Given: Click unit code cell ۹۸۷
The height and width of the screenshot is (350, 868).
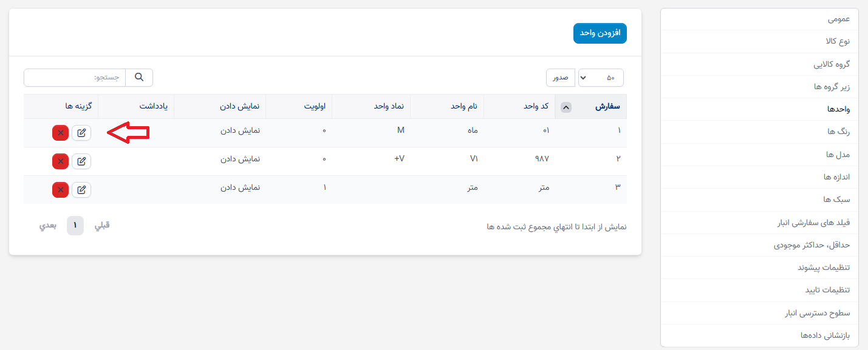Looking at the screenshot, I should coord(542,159).
